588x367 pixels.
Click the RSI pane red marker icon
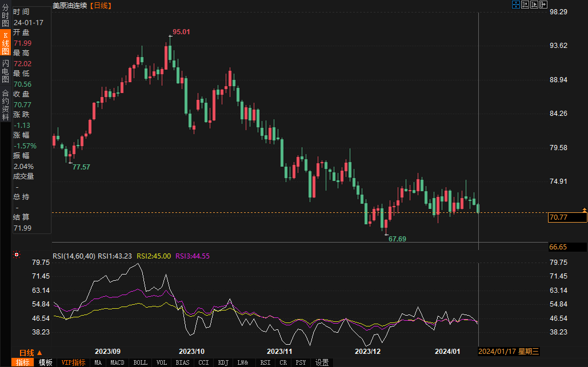(17, 255)
